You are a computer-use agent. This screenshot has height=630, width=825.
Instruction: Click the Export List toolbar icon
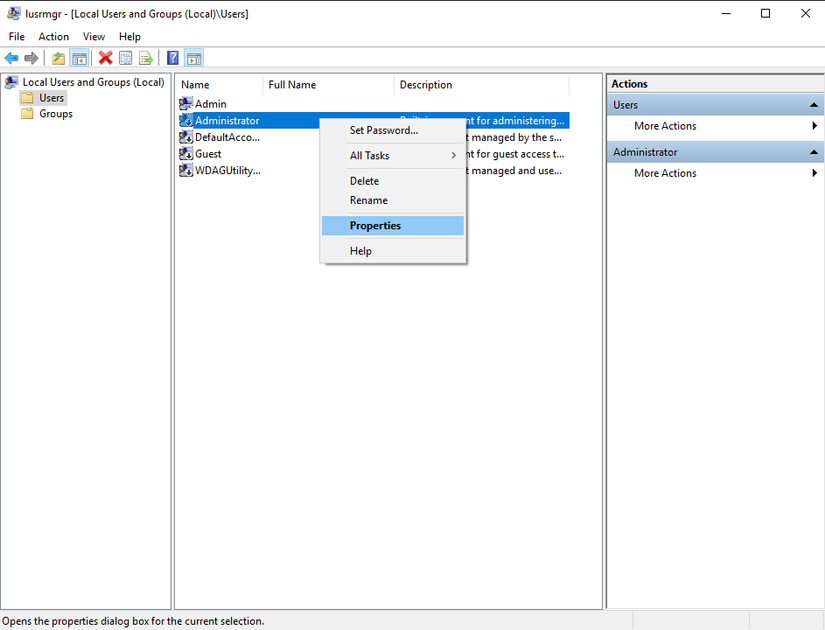(146, 57)
